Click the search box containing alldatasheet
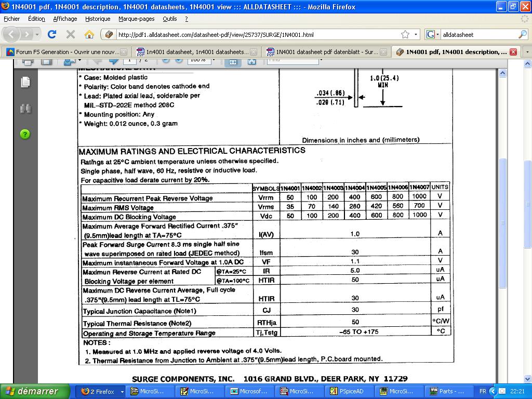Screen dimensions: 532x399 coord(479,34)
